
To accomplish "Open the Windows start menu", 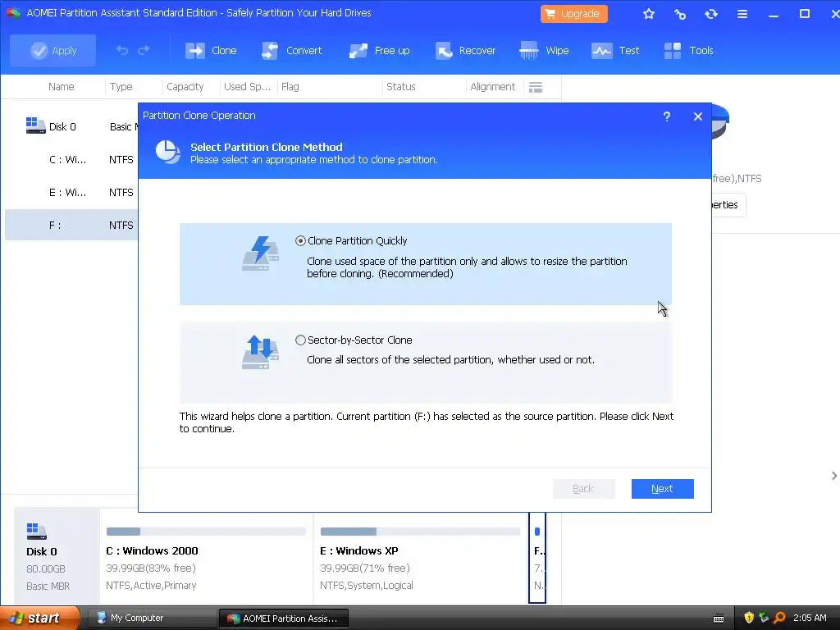I will (x=39, y=619).
